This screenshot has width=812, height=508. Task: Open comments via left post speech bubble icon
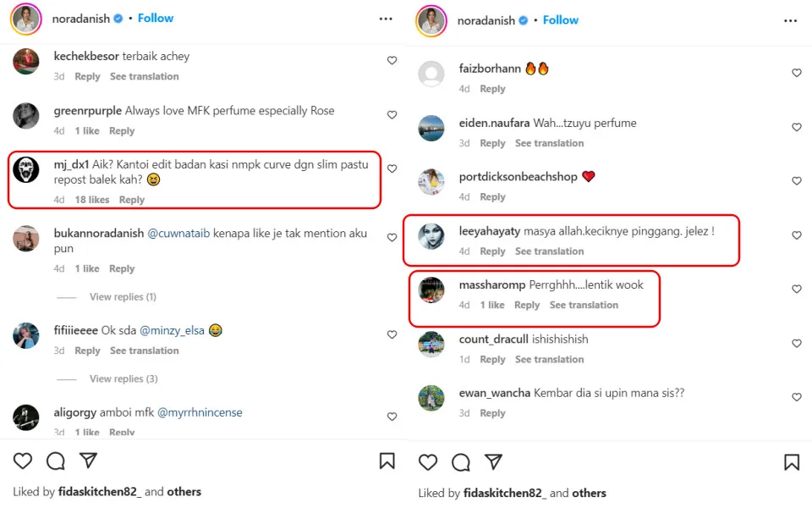pos(56,461)
